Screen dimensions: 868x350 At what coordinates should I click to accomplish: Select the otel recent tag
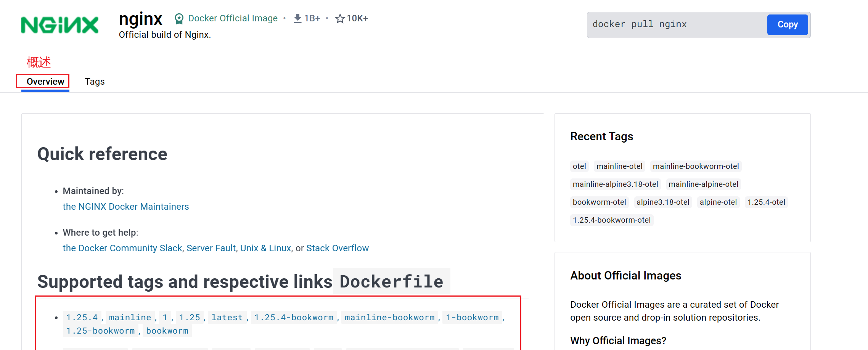[579, 166]
